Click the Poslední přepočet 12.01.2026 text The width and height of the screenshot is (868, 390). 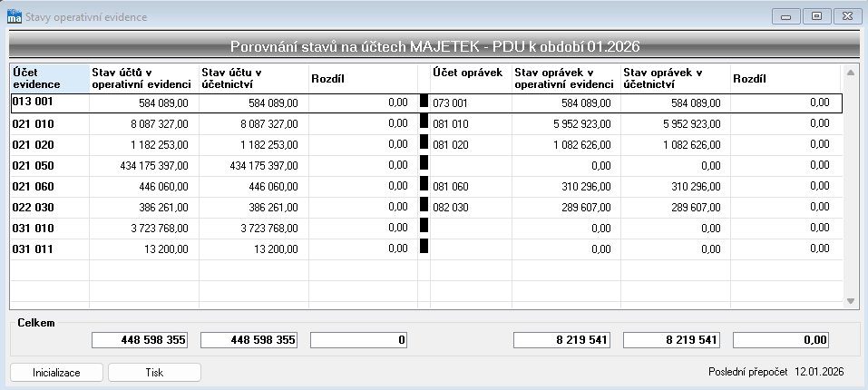click(776, 372)
